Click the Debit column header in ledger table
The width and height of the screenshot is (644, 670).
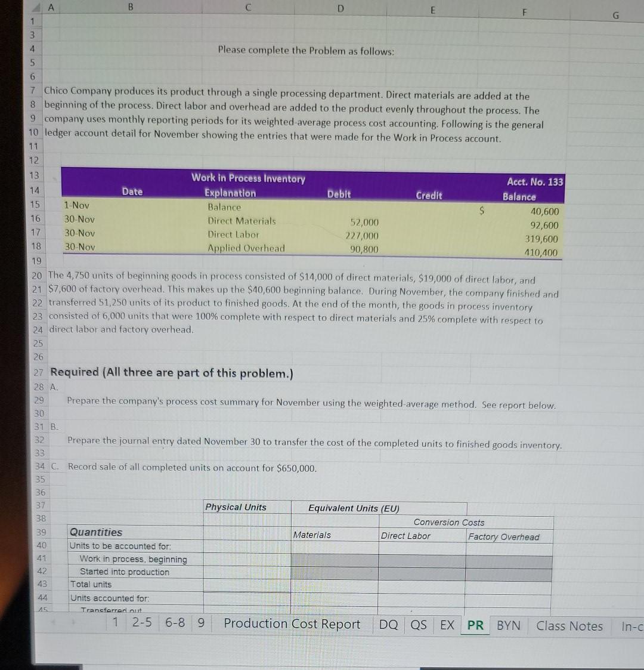[339, 194]
